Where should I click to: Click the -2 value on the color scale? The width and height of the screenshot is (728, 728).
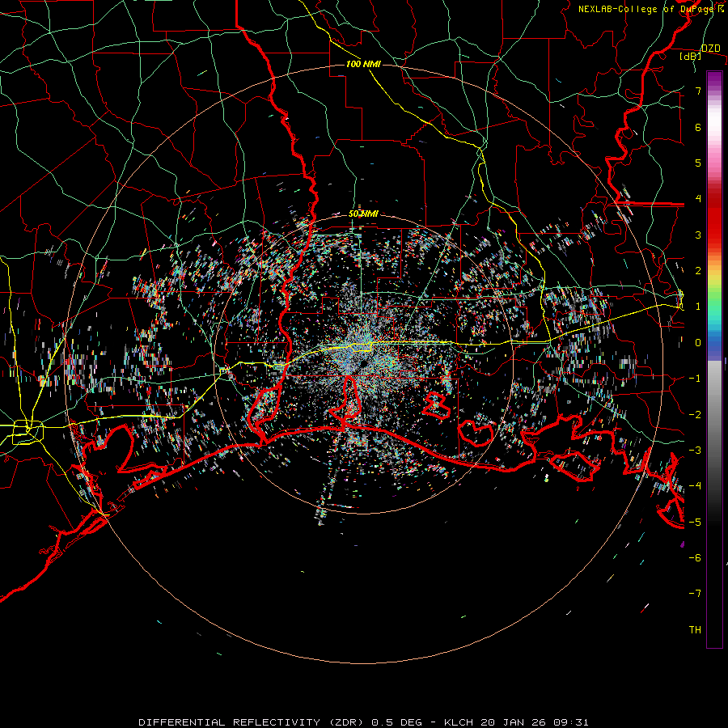[x=695, y=415]
